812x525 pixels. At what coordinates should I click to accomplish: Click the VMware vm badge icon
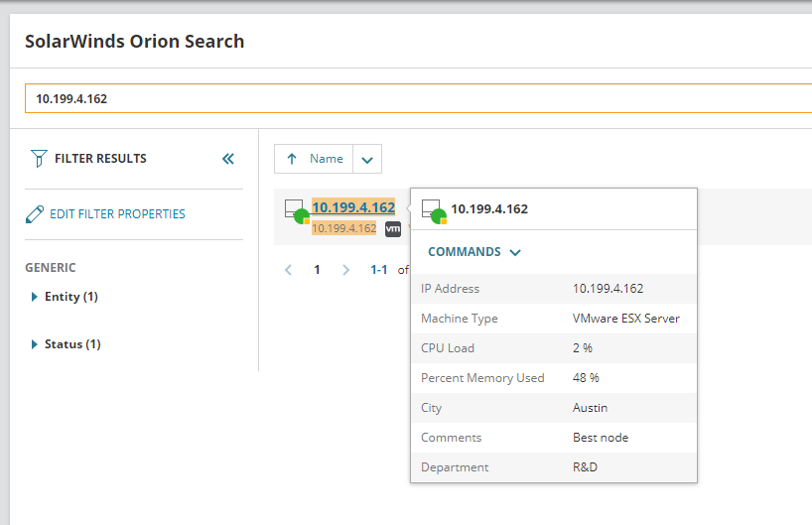click(393, 228)
